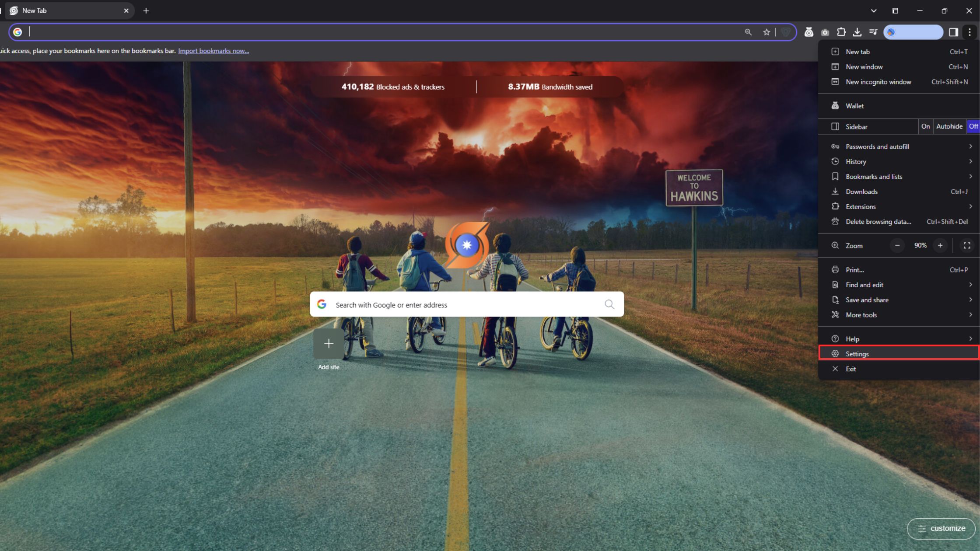Screen dimensions: 980x551
Task: Increase zoom with the plus button
Action: (940, 245)
